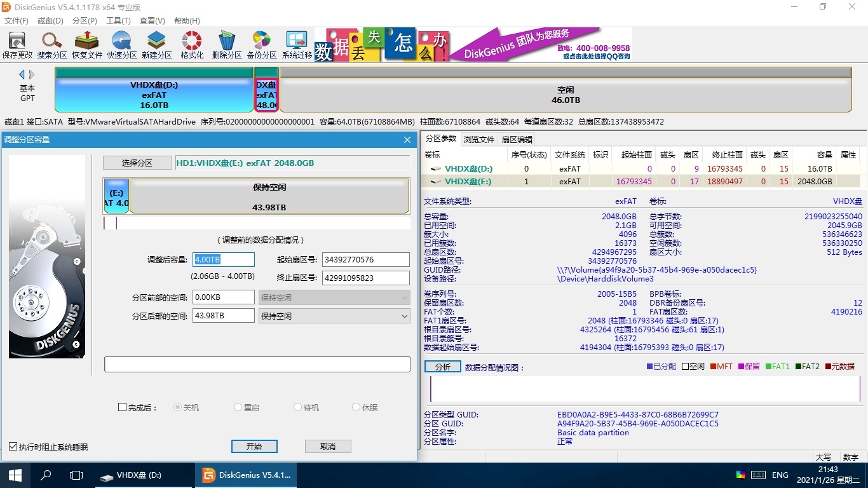Switch to the 扇区编辑 tab

[517, 139]
